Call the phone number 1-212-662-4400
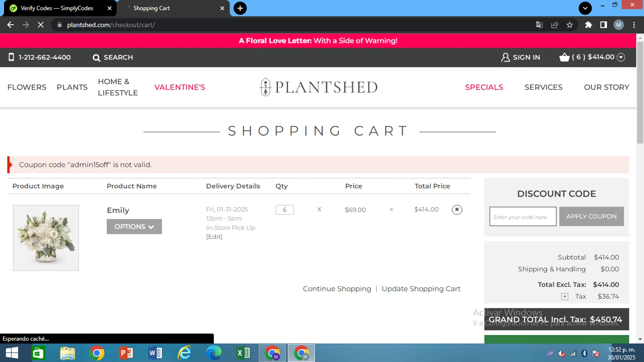This screenshot has height=362, width=644. pyautogui.click(x=39, y=57)
